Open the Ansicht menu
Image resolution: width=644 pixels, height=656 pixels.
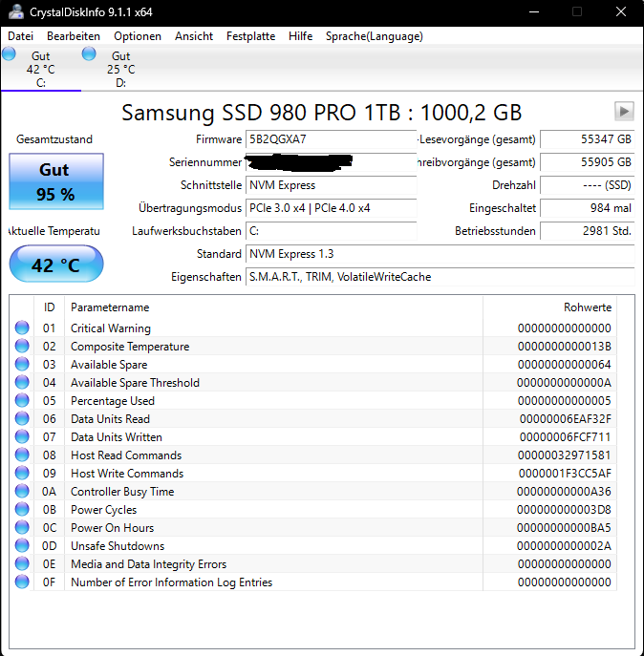194,36
